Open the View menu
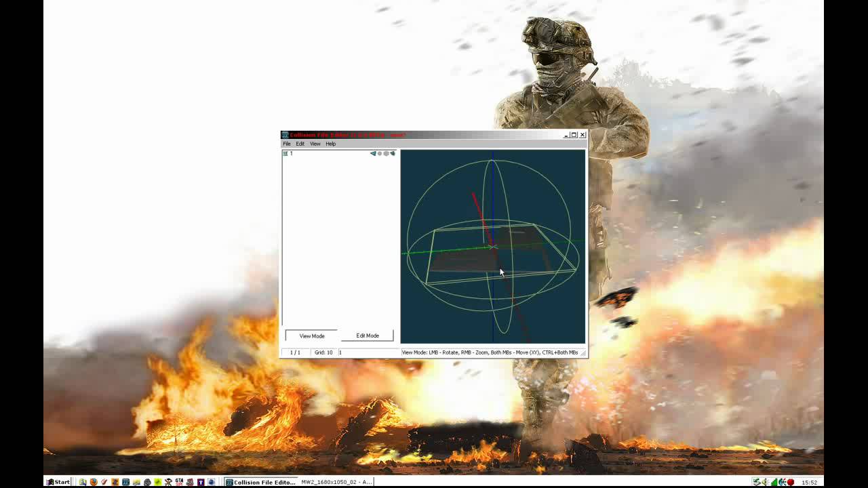 315,144
